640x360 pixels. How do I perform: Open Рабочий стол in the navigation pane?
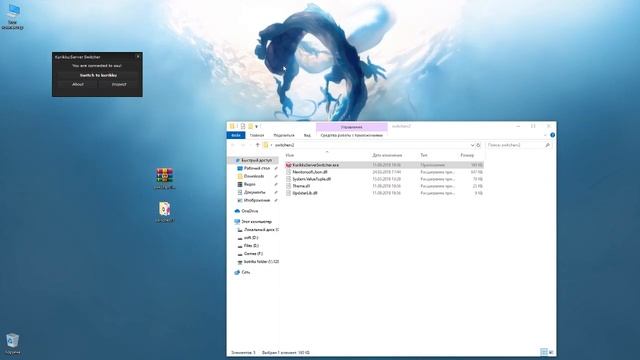point(256,168)
